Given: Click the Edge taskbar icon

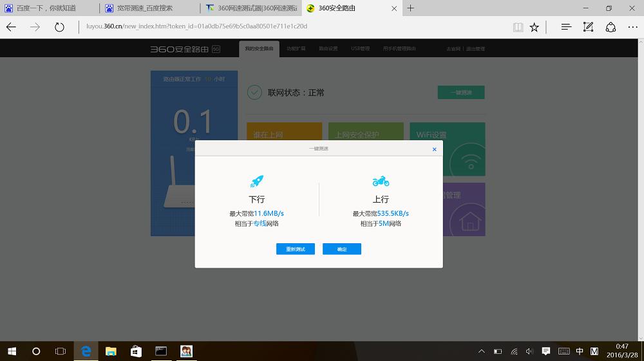Looking at the screenshot, I should 86,351.
